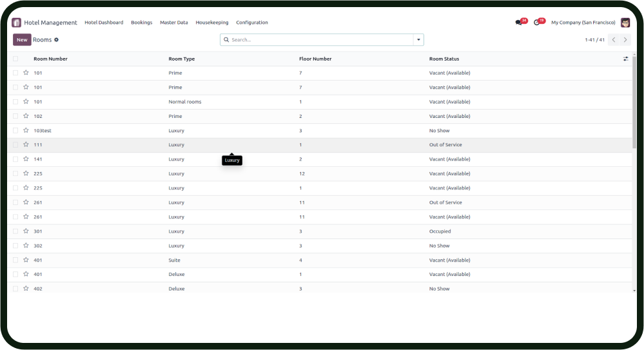Expand the search options dropdown arrow
The width and height of the screenshot is (644, 350).
tap(418, 40)
